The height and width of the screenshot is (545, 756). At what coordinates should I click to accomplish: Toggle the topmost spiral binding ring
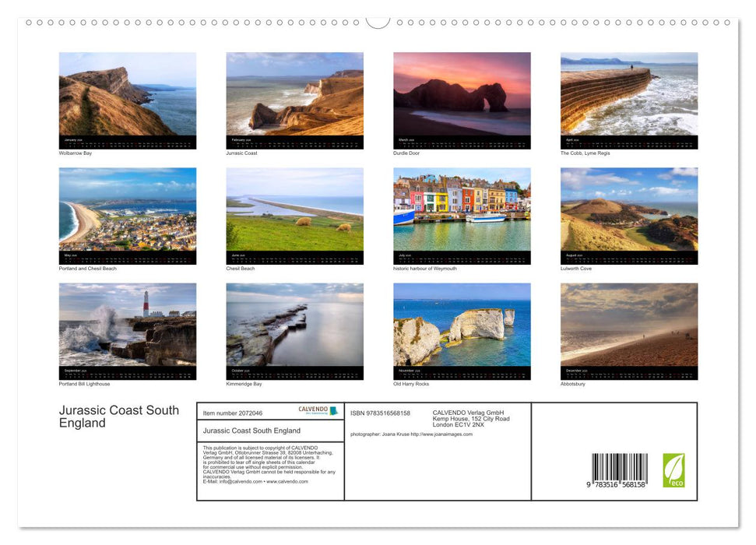pos(29,23)
